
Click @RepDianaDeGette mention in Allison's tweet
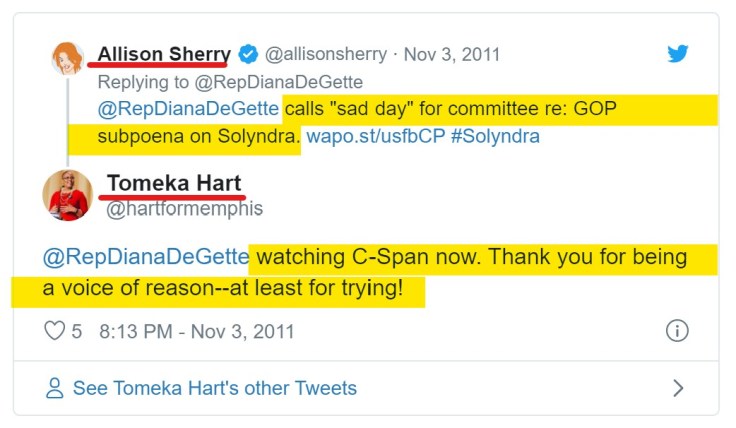(189, 109)
